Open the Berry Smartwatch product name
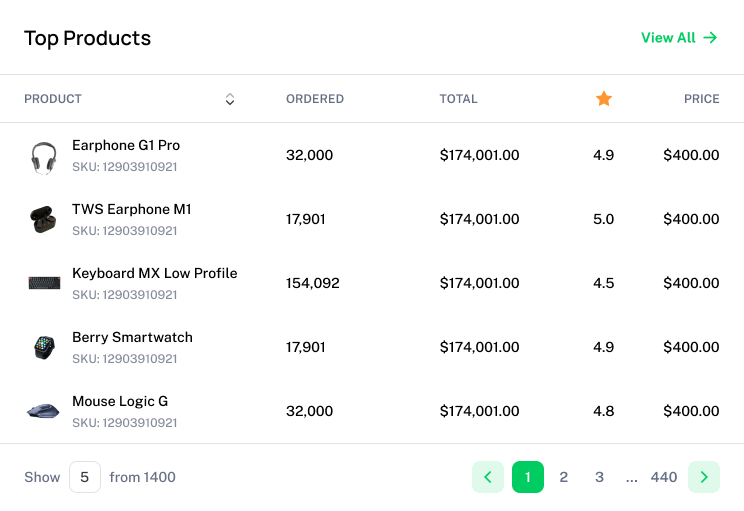The image size is (744, 511). [x=132, y=337]
